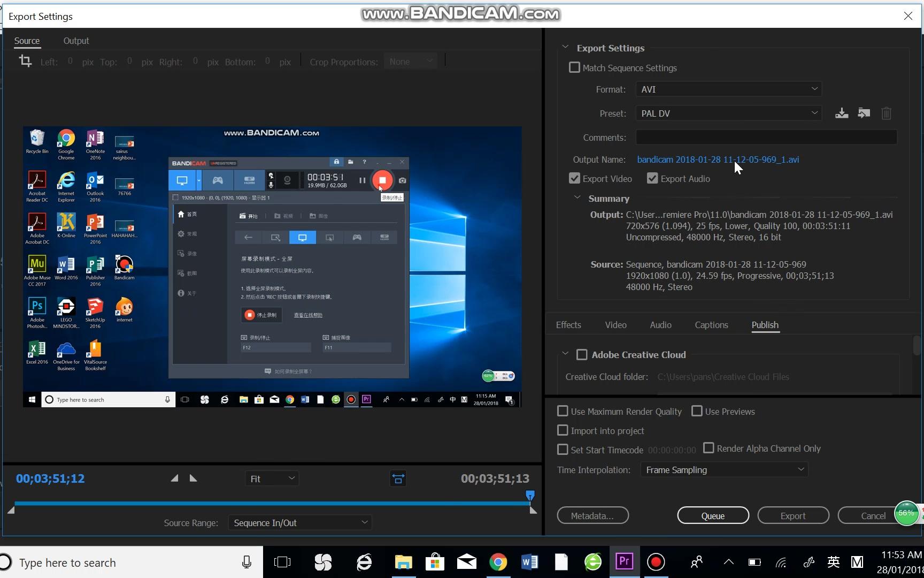Enable Set Start Timecode checkbox
This screenshot has height=578, width=924.
pyautogui.click(x=563, y=450)
